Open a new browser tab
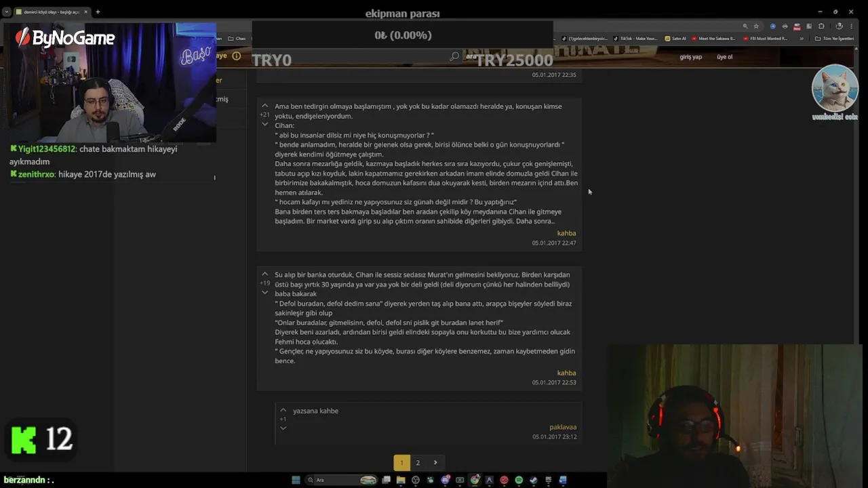Viewport: 868px width, 488px height. click(98, 12)
